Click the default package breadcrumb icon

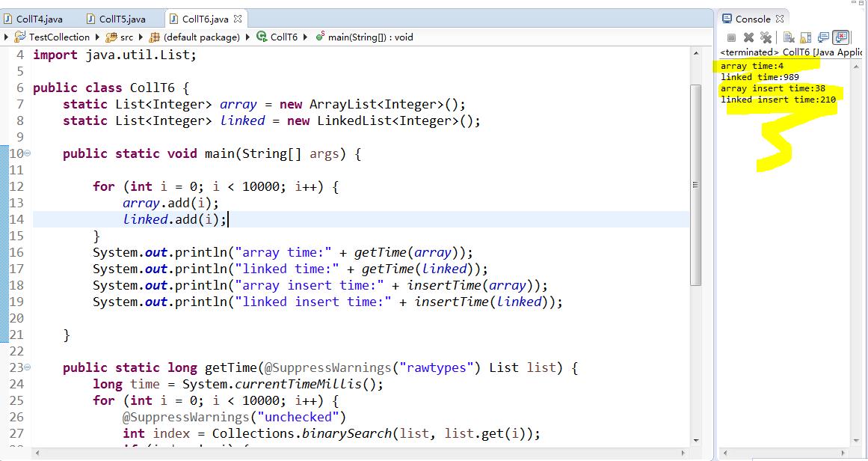coord(155,37)
